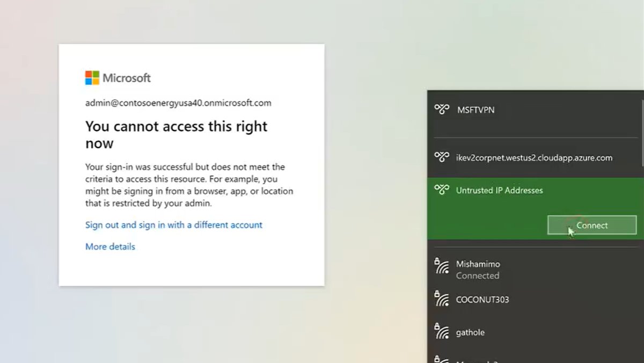Click the admin@contosoenergyusa40.onmicrosoft.com account text
The width and height of the screenshot is (644, 363).
178,103
